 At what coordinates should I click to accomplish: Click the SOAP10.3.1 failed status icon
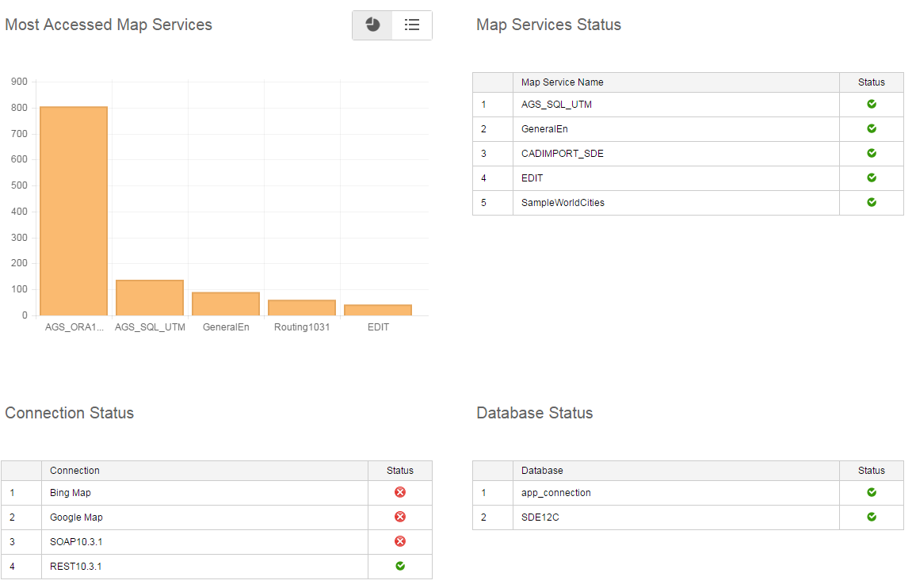(400, 541)
